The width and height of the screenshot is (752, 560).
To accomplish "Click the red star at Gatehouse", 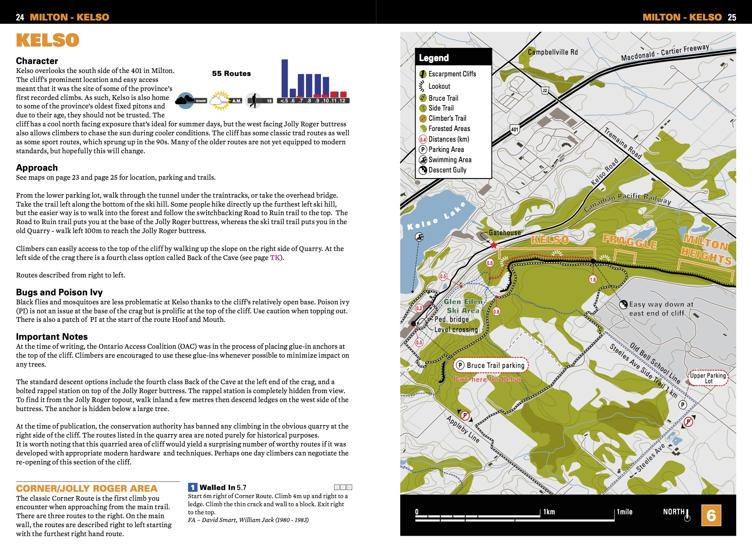I will tap(494, 245).
